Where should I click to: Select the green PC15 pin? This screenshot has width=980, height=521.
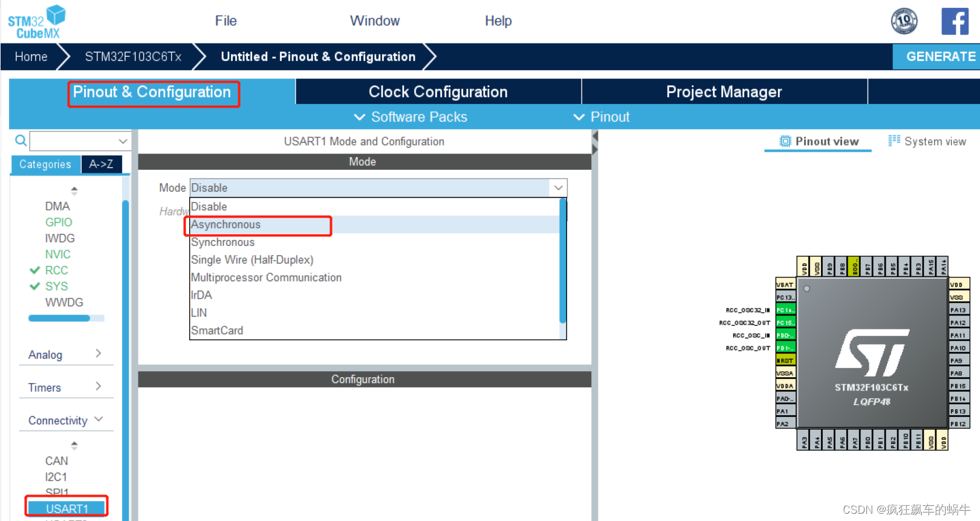point(785,323)
